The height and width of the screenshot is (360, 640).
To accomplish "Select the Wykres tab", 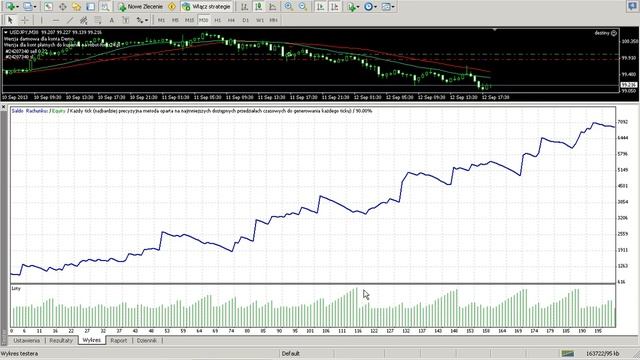I will tap(91, 340).
